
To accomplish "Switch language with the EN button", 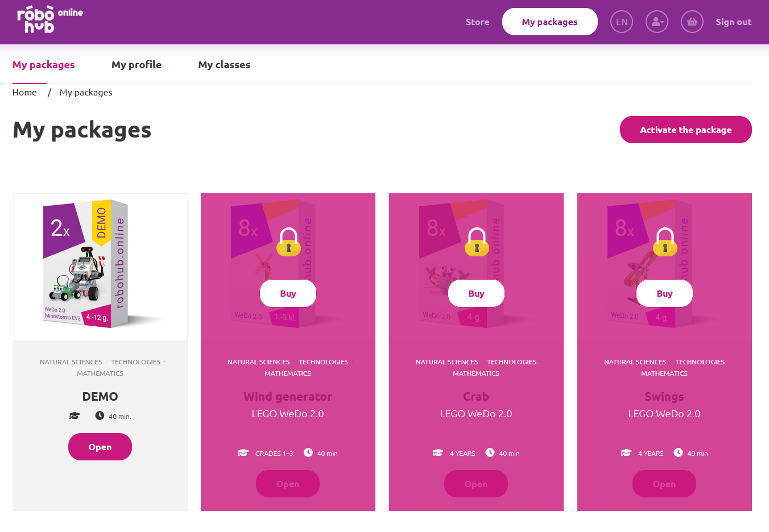I will click(622, 22).
